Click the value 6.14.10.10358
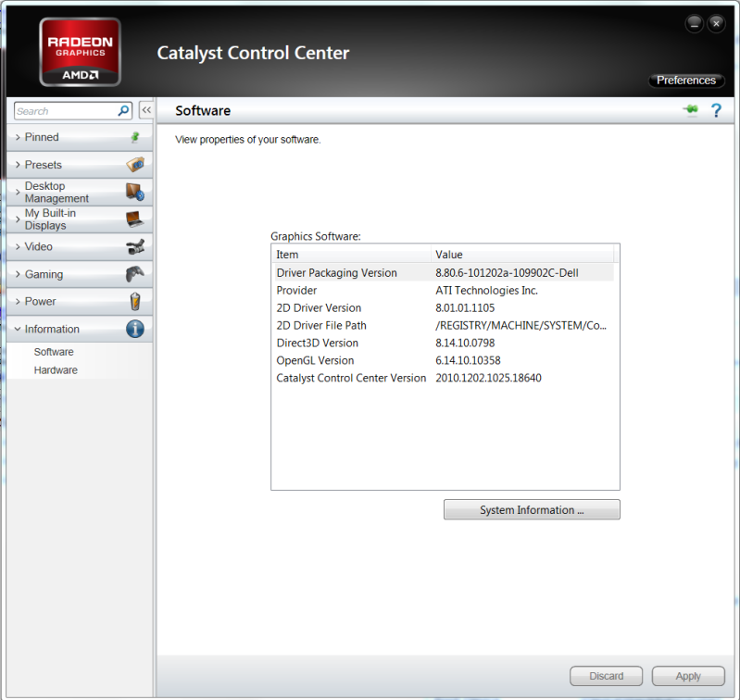740x700 pixels. (x=468, y=360)
